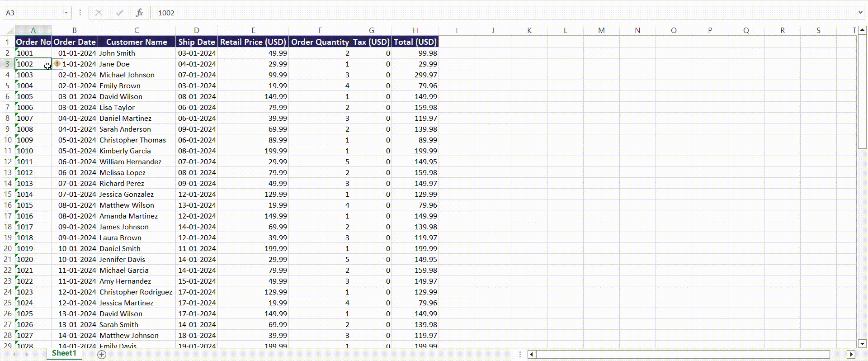Click the Insert Function fx icon
The image size is (868, 361).
coord(139,13)
